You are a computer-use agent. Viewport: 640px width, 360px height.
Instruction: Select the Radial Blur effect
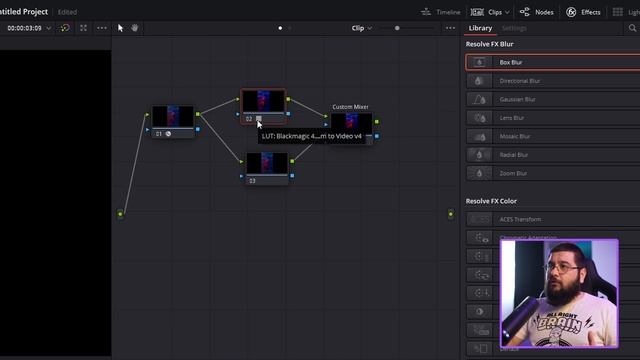(553, 155)
